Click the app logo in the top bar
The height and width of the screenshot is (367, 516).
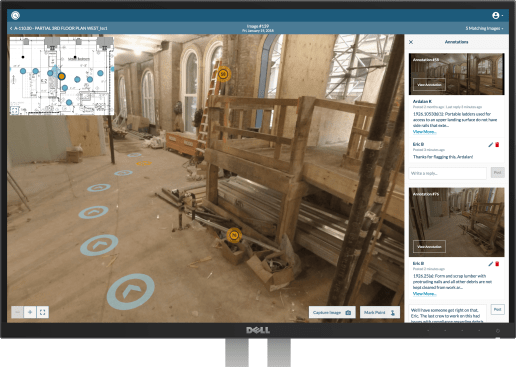pyautogui.click(x=15, y=15)
